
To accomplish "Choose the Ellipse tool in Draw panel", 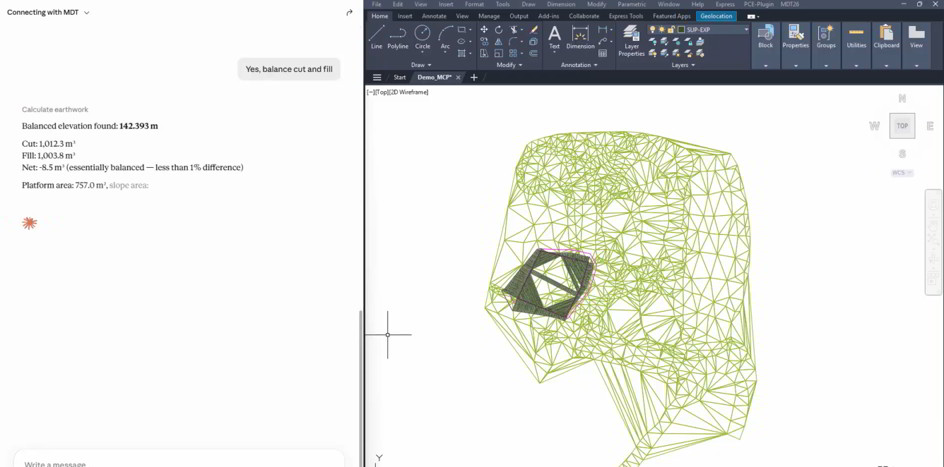I will click(461, 42).
